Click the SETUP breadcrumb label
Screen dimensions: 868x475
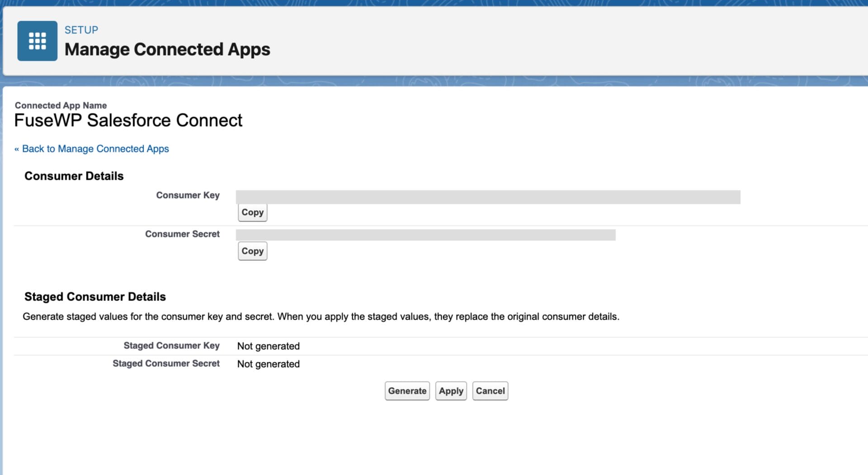pos(81,30)
